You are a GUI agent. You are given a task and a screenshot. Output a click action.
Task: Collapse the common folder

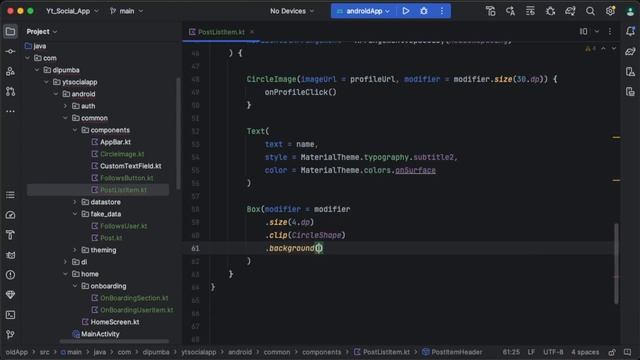click(65, 118)
